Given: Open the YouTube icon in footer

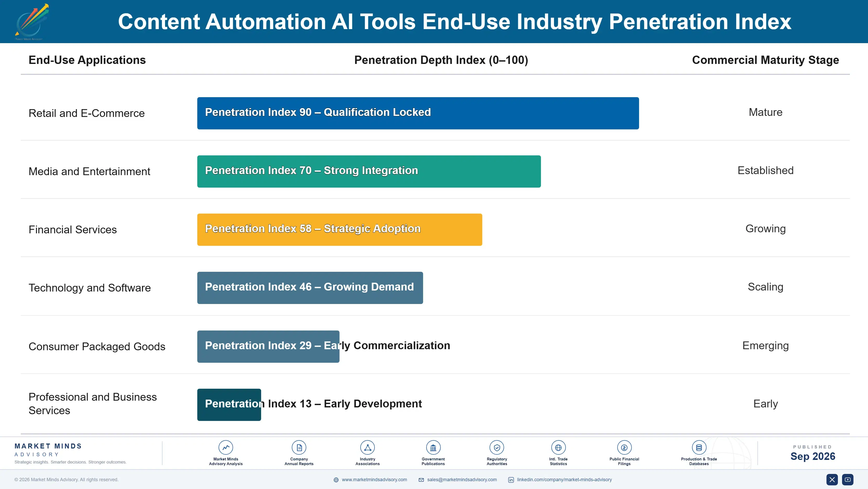Looking at the screenshot, I should 848,480.
